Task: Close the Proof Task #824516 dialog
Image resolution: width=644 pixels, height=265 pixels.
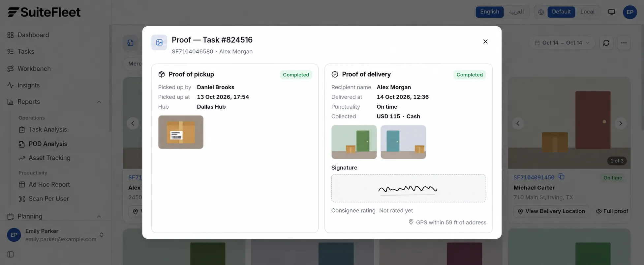Action: point(485,41)
